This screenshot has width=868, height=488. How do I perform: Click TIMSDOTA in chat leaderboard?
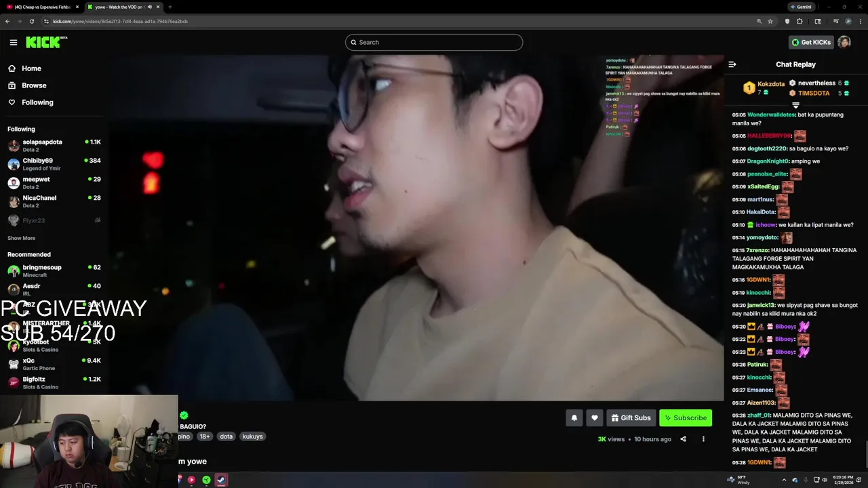click(814, 94)
